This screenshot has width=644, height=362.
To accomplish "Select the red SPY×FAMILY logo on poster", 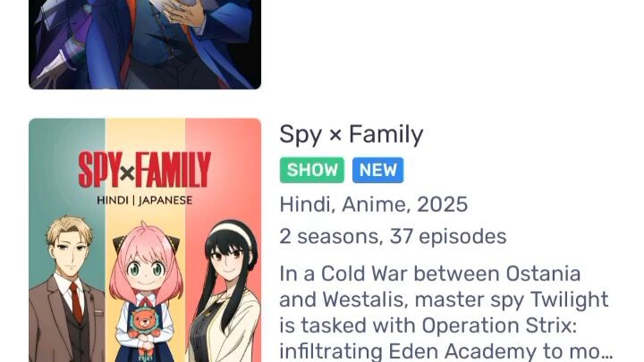I will click(x=145, y=170).
